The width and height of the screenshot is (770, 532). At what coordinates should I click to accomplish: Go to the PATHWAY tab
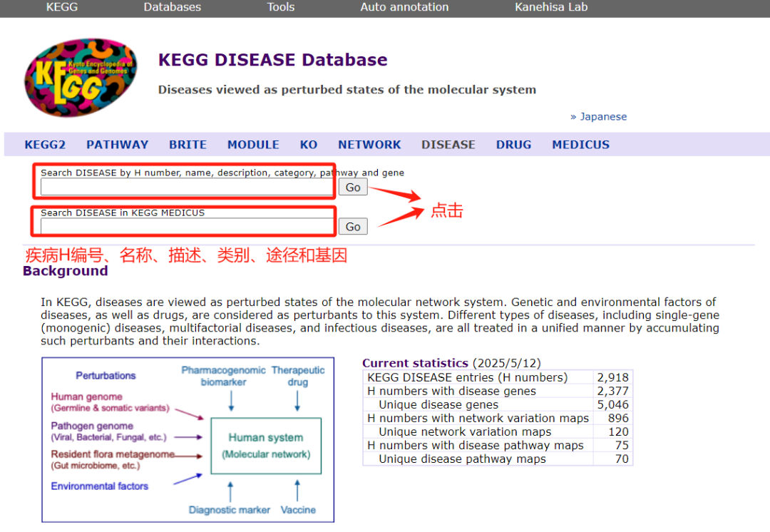tap(118, 145)
